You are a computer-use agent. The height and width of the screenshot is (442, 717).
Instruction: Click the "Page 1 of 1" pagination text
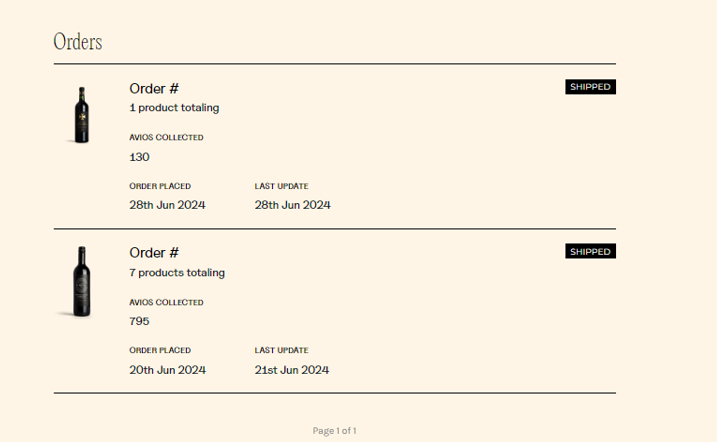click(335, 431)
